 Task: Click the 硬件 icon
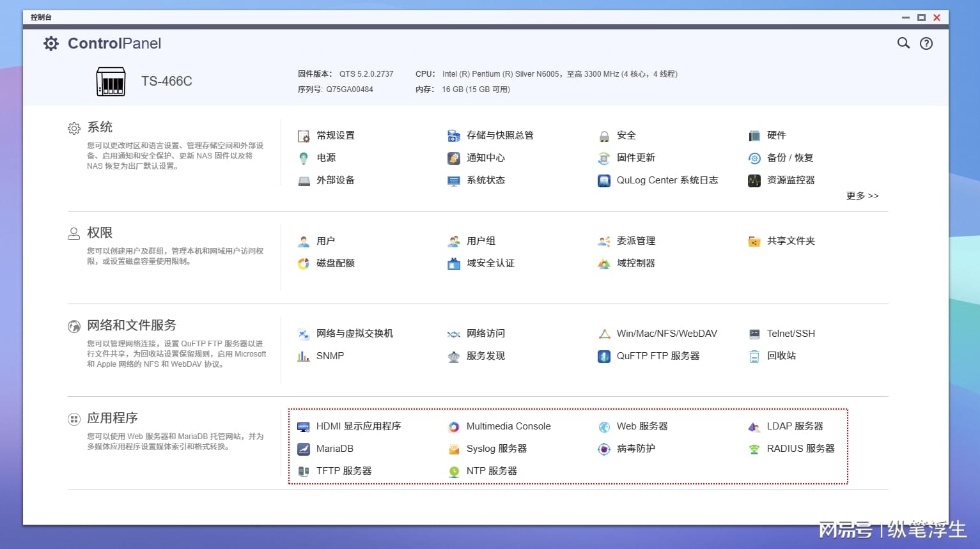pos(754,135)
